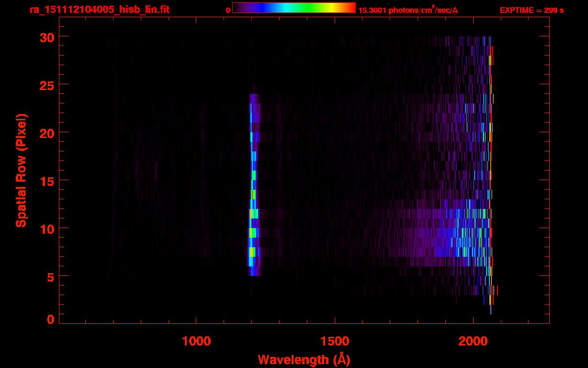This screenshot has height=368, width=588.
Task: Click the red-orange vertical edge near 2060 Å
Action: (x=491, y=175)
